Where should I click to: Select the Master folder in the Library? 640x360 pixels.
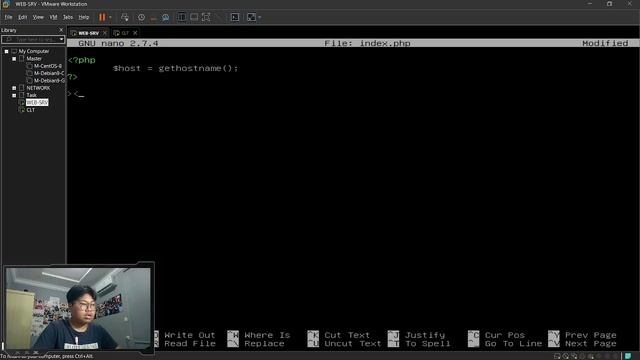(x=34, y=59)
